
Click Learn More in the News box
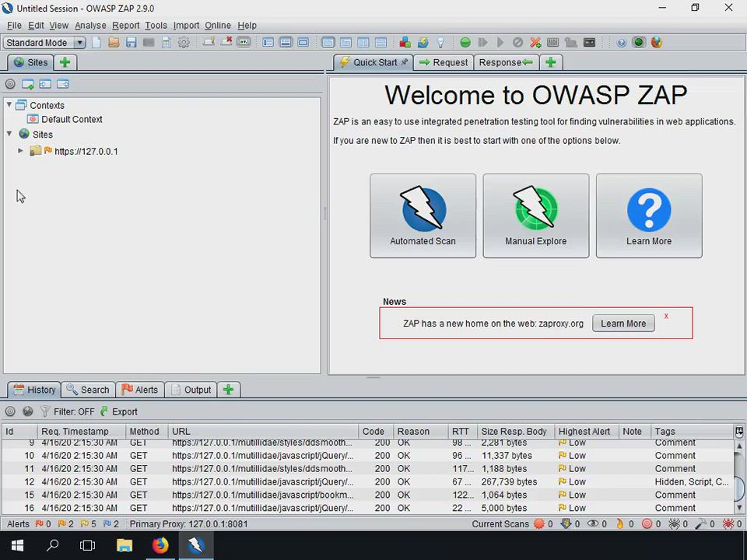[623, 324]
